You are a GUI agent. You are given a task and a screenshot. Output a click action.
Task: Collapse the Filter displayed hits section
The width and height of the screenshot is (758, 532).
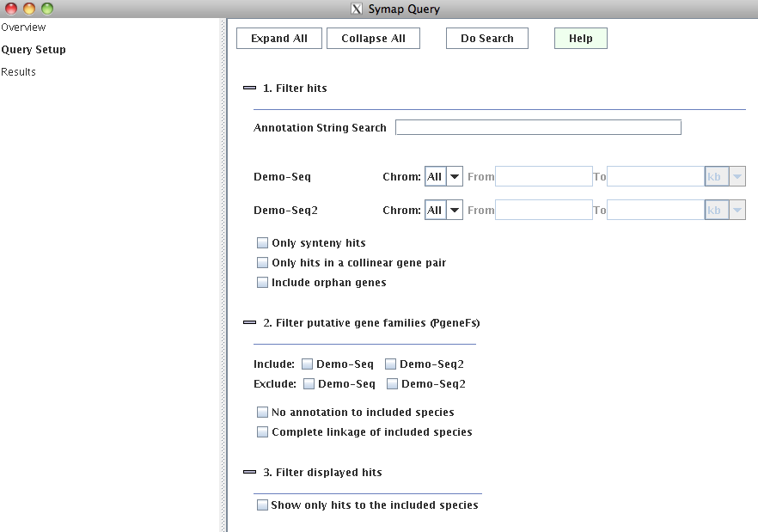[x=249, y=472]
